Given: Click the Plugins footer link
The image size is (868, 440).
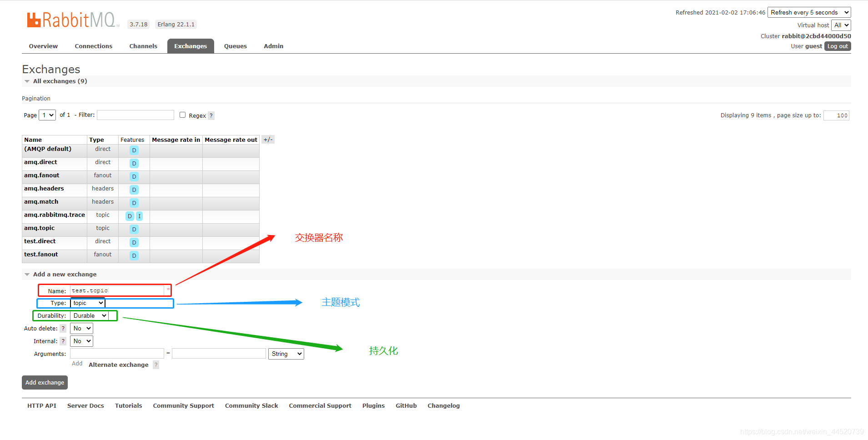Looking at the screenshot, I should point(374,406).
